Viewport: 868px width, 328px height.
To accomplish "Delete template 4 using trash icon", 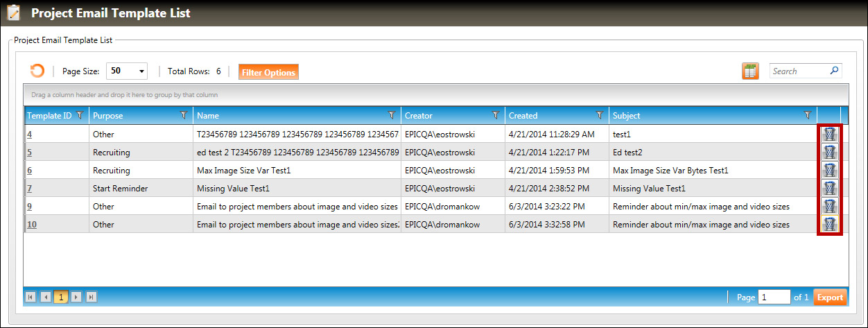I will pos(830,134).
